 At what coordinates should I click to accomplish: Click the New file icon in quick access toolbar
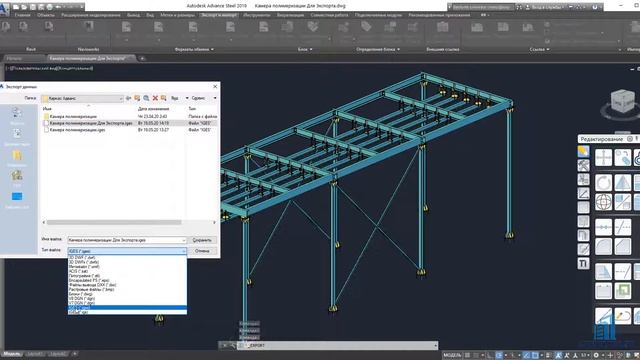point(16,7)
